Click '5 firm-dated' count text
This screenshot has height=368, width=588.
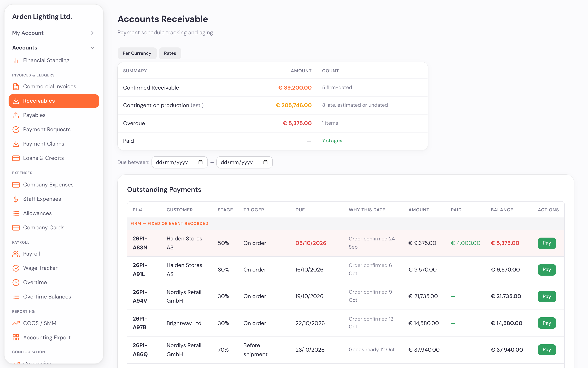[x=337, y=87]
